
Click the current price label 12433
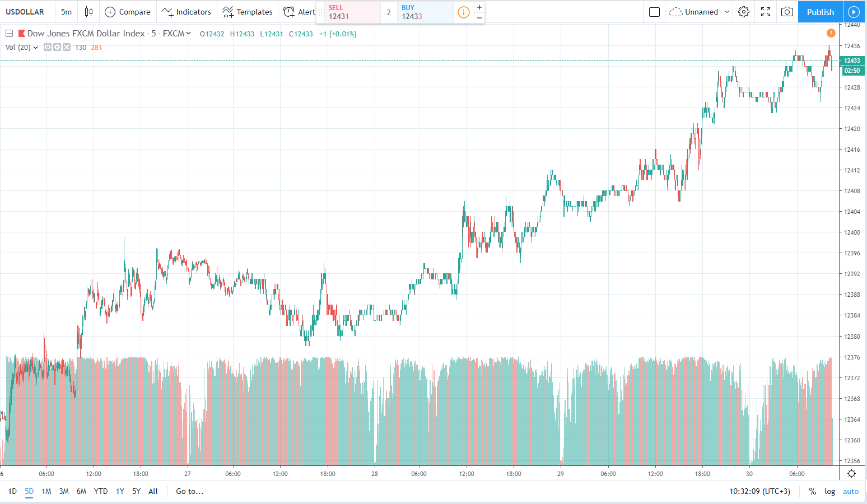point(852,60)
